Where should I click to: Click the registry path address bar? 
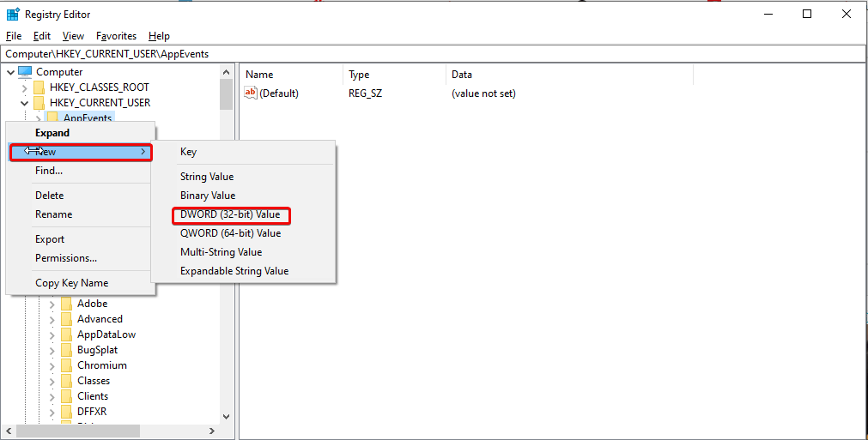pos(434,53)
